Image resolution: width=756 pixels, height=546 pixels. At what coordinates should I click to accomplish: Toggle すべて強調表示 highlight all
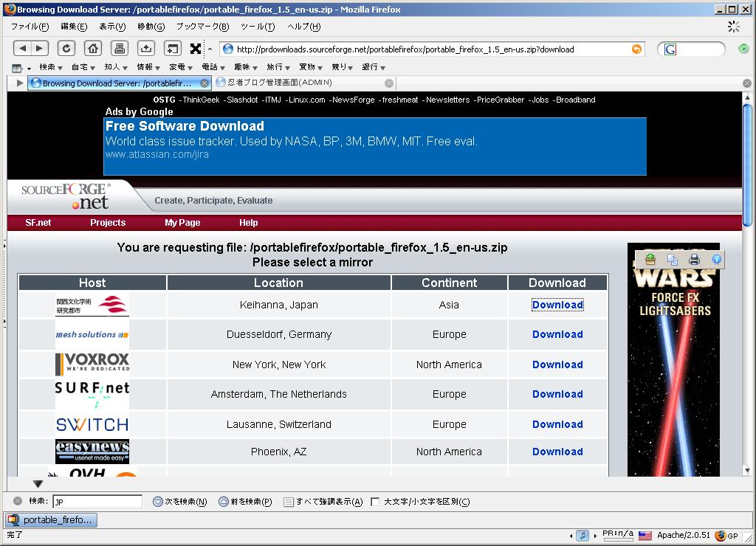coord(323,502)
